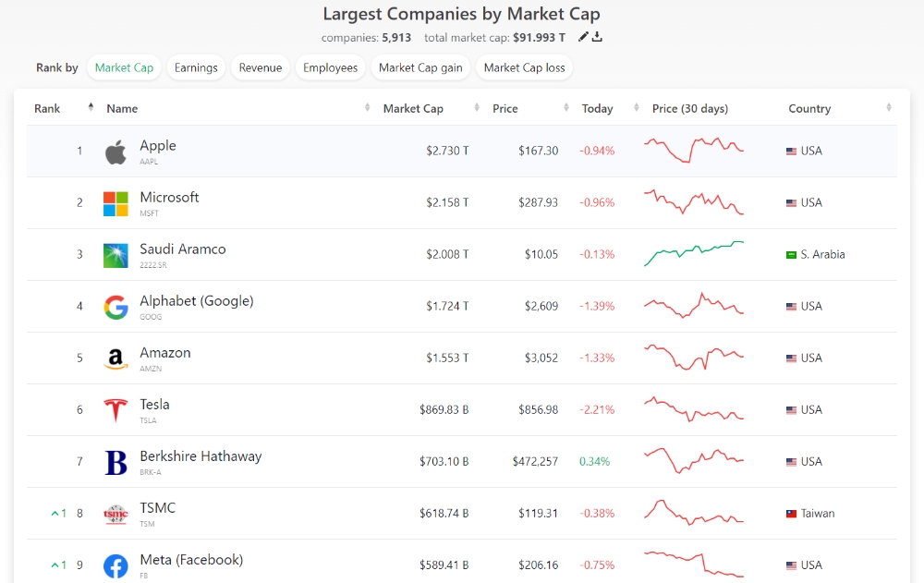Viewport: 924px width, 583px height.
Task: Click Saudi Aramco 30-day price chart
Action: [x=694, y=253]
